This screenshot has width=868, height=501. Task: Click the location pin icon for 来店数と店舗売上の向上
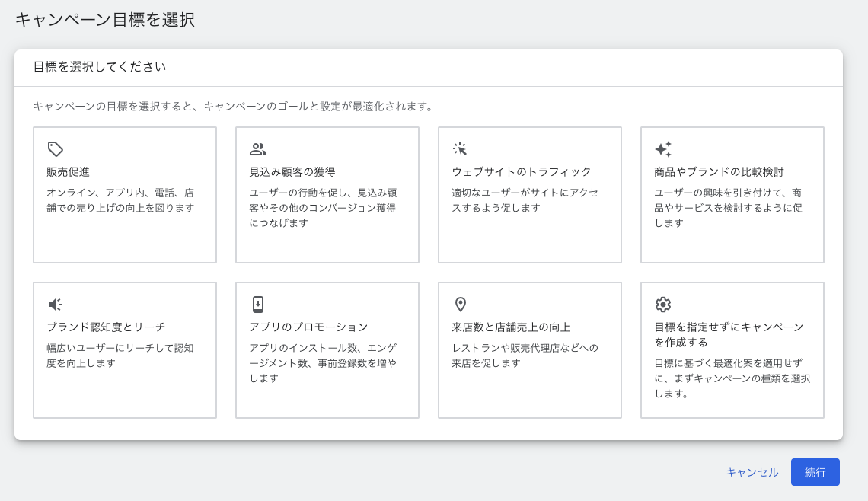coord(460,305)
